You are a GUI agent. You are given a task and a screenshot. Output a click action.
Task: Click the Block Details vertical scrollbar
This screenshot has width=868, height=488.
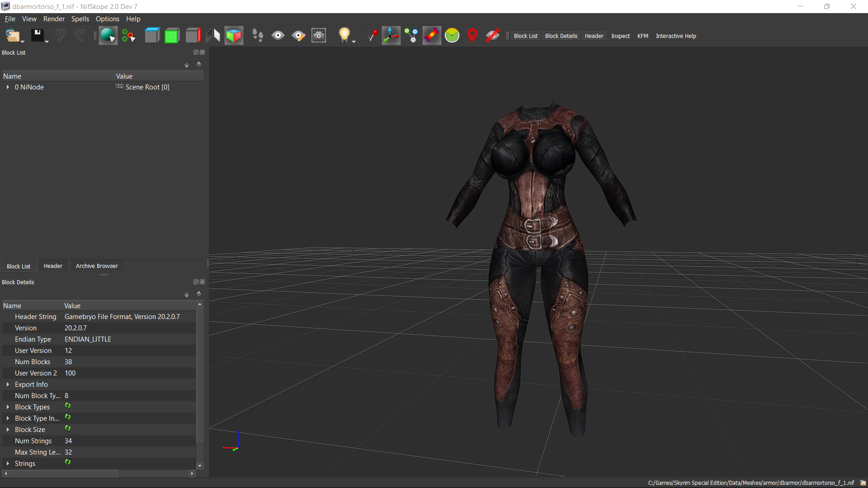coord(200,375)
